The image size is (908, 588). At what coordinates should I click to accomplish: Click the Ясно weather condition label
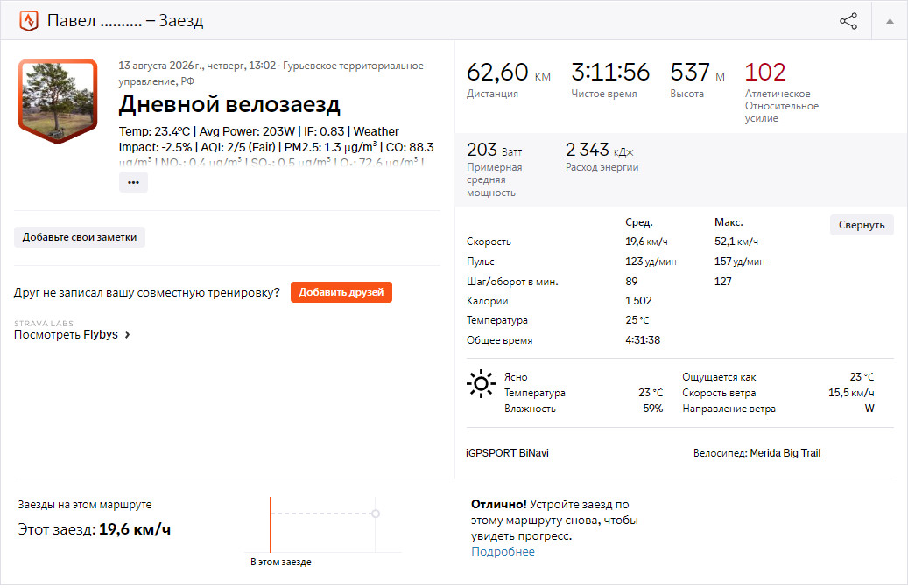516,377
